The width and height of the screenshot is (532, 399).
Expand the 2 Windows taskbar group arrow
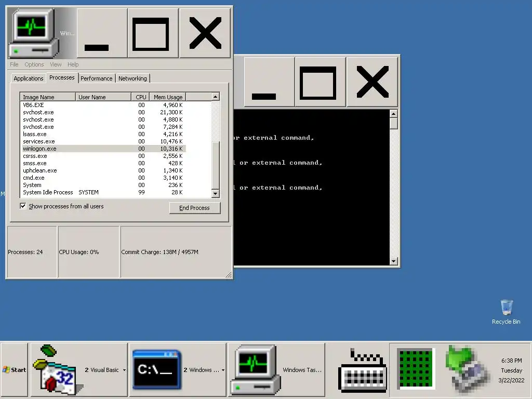223,370
